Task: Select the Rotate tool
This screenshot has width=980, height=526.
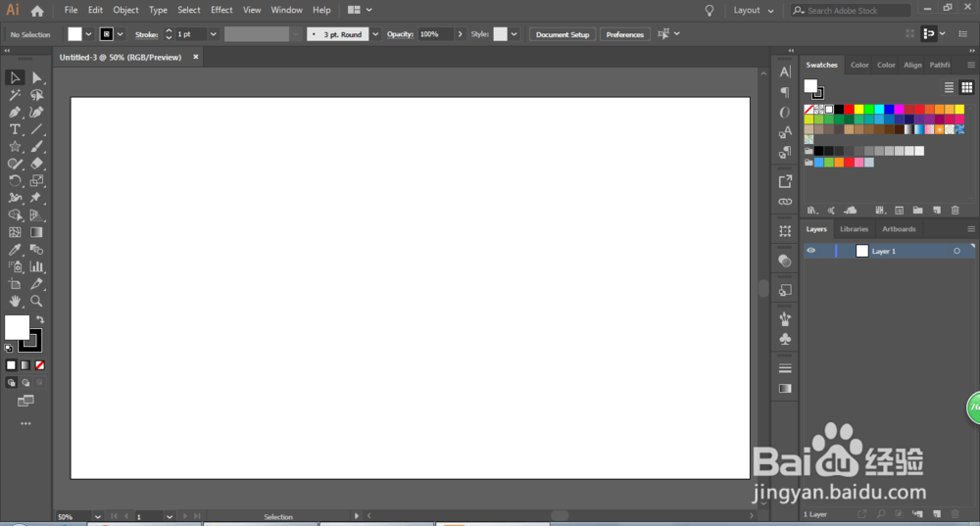Action: pyautogui.click(x=15, y=180)
